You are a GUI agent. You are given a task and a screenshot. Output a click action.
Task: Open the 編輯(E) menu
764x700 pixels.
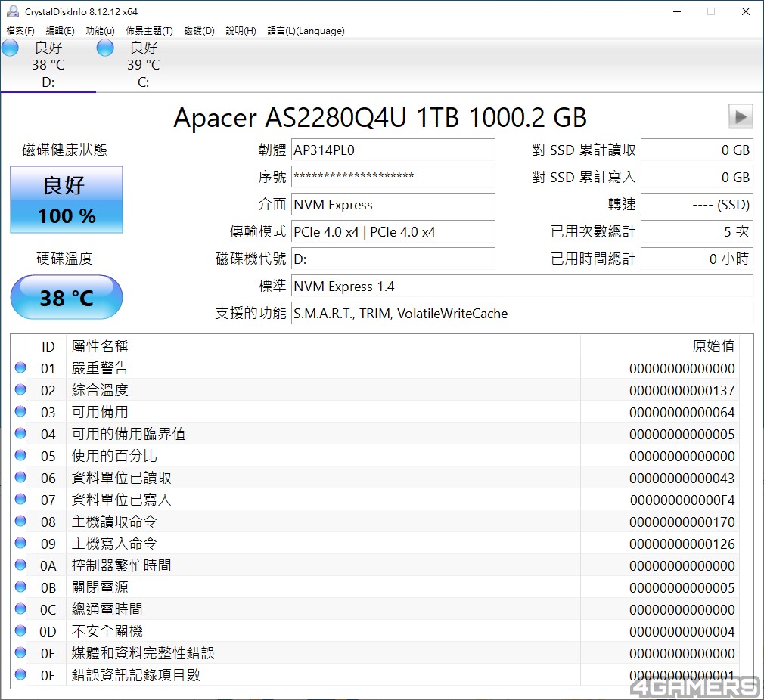pos(60,31)
